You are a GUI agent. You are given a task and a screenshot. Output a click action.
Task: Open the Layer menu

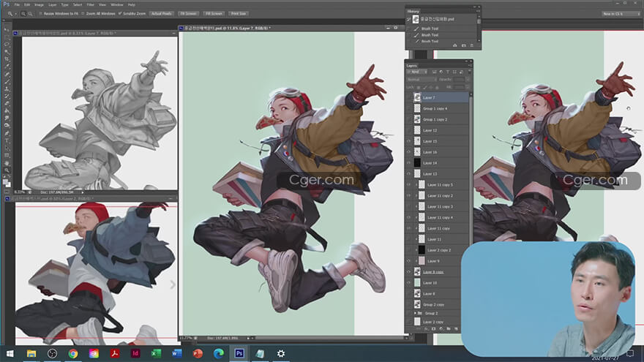(53, 4)
